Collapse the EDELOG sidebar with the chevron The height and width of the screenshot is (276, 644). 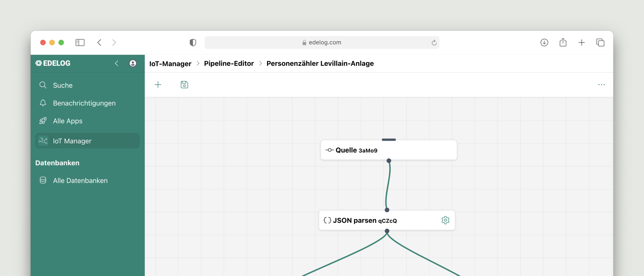(x=116, y=63)
